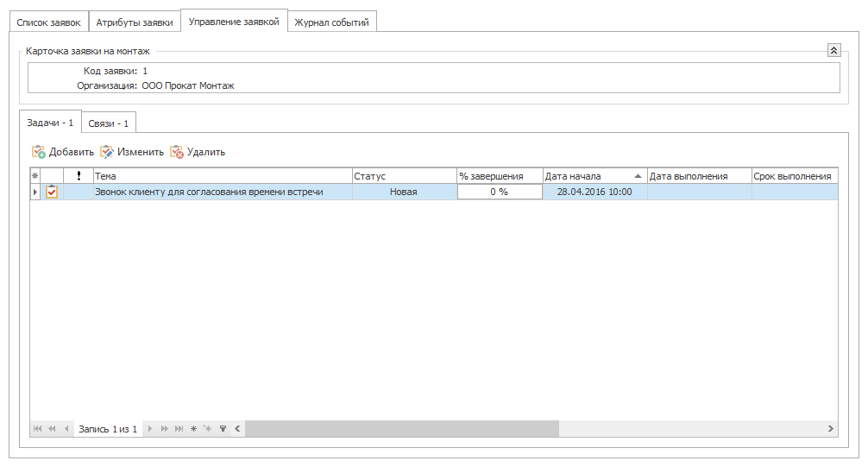
Task: Click the Добавить button label
Action: [x=72, y=152]
